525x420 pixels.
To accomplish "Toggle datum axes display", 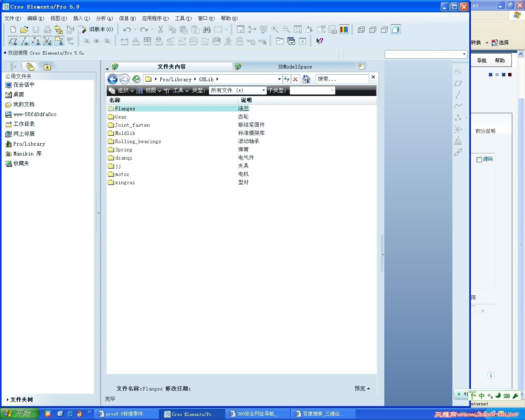I will click(25, 41).
